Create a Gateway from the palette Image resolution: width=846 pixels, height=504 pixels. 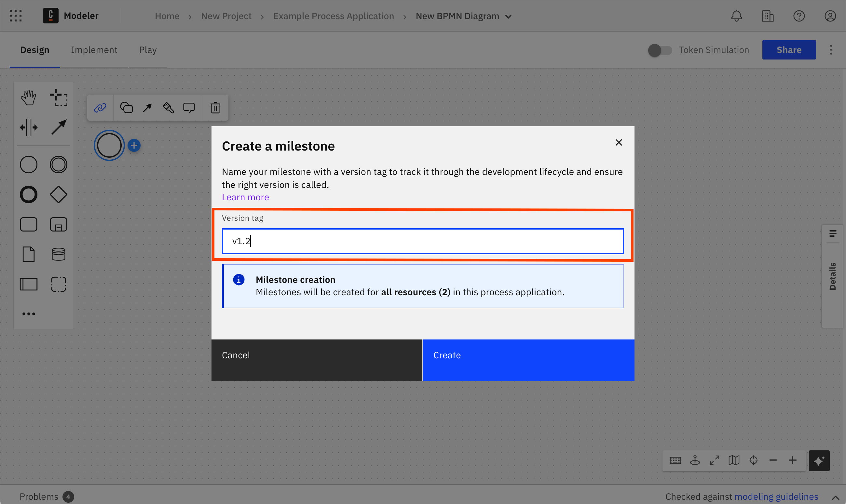point(59,194)
